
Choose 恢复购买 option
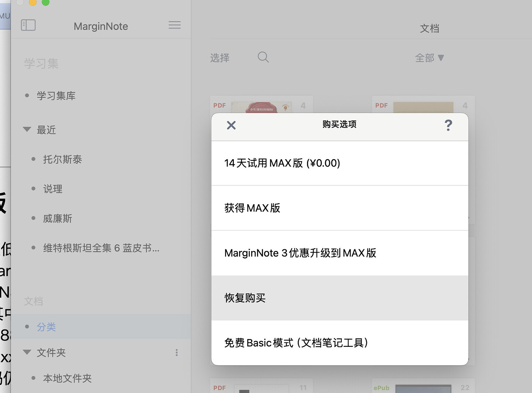click(340, 298)
